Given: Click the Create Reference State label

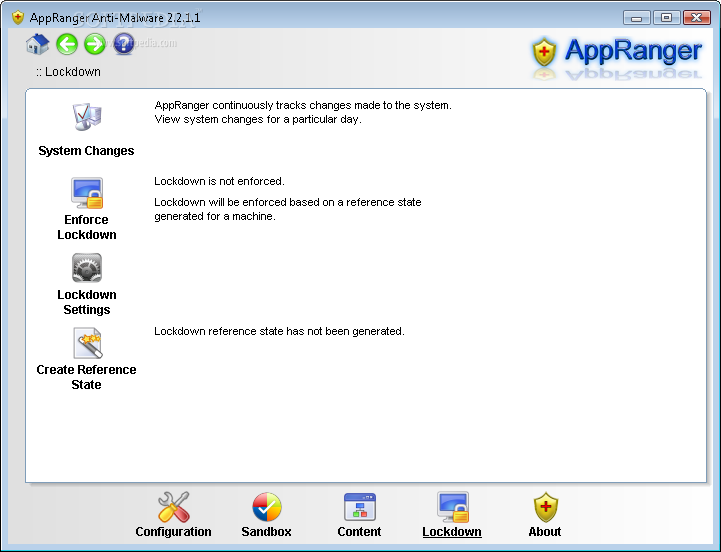Looking at the screenshot, I should pyautogui.click(x=86, y=377).
